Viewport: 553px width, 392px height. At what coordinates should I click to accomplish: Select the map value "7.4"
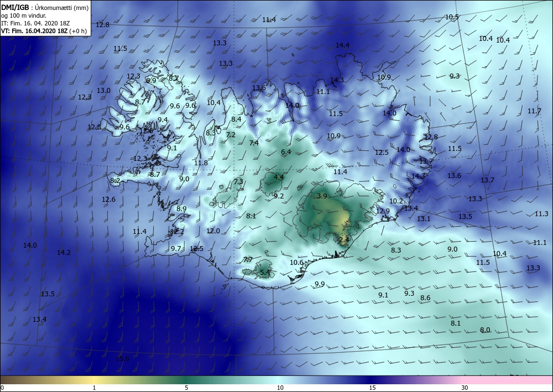click(254, 143)
